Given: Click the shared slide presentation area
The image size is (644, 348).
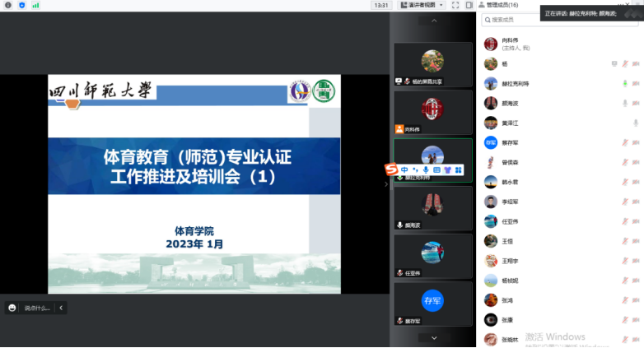Looking at the screenshot, I should pos(194,183).
